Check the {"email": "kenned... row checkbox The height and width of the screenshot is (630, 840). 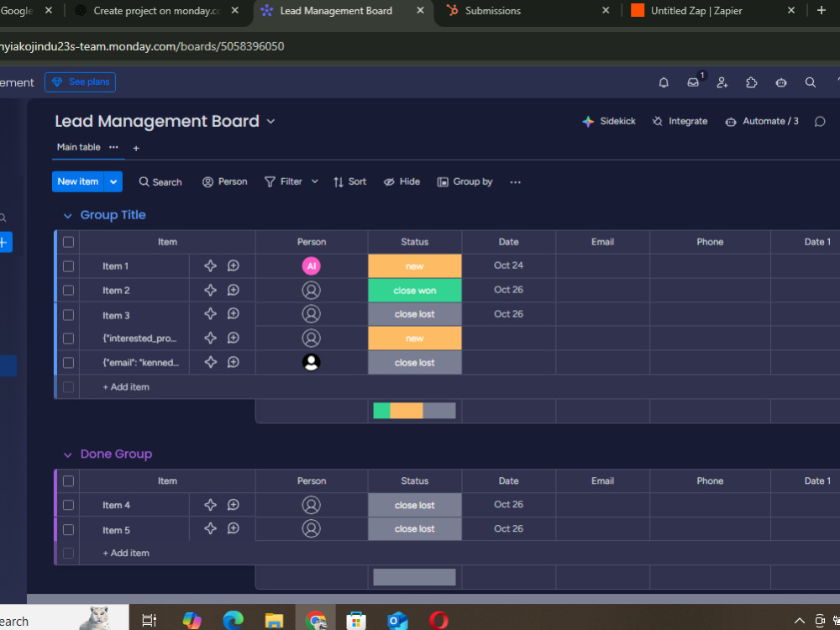68,363
